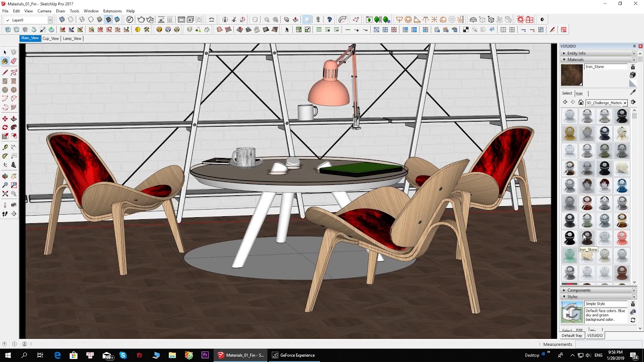Select the Walk footprints tool
Screen dimensions: 644x362
pos(5,214)
